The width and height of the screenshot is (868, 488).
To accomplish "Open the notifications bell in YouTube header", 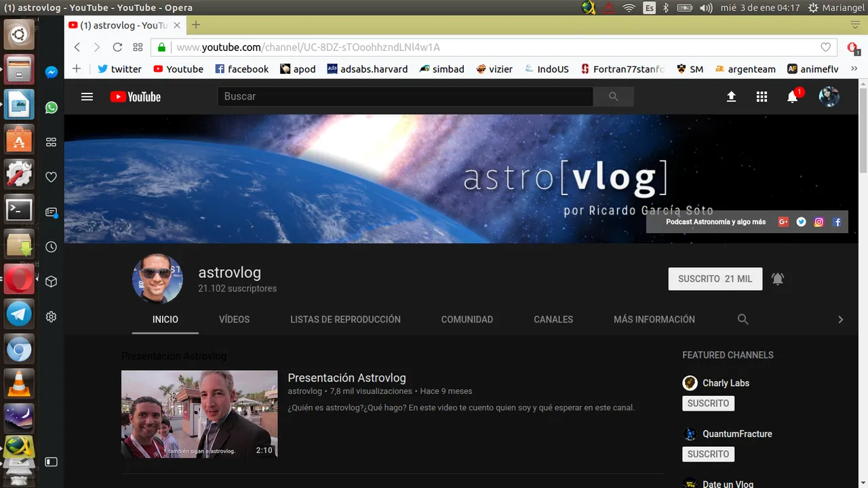I will (x=793, y=97).
